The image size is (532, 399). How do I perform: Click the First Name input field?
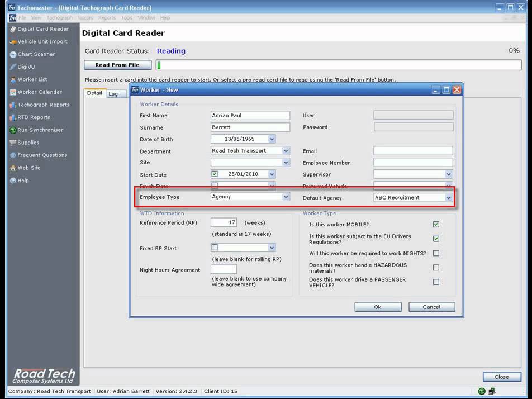coord(250,115)
